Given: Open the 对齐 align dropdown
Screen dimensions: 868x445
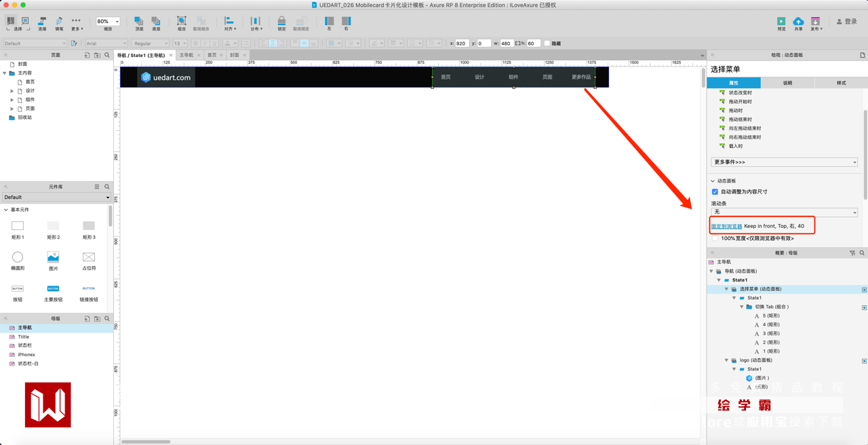Looking at the screenshot, I should coord(230,24).
